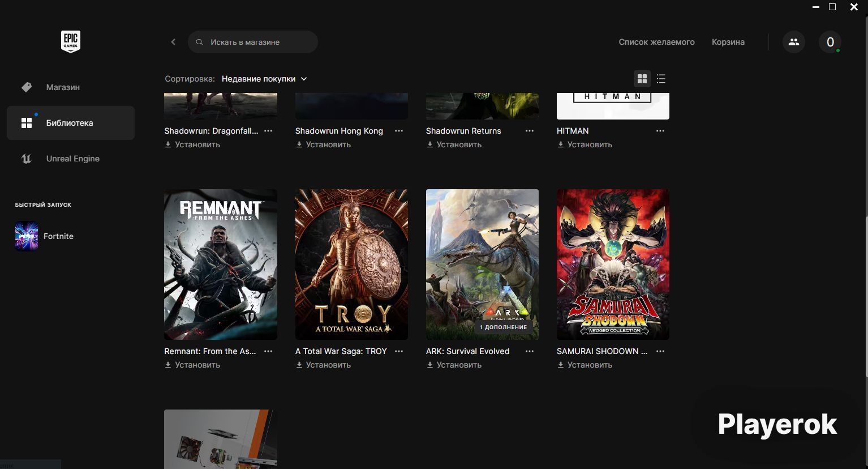Click the HITMAN title text
Viewport: 868px width, 469px height.
(573, 131)
